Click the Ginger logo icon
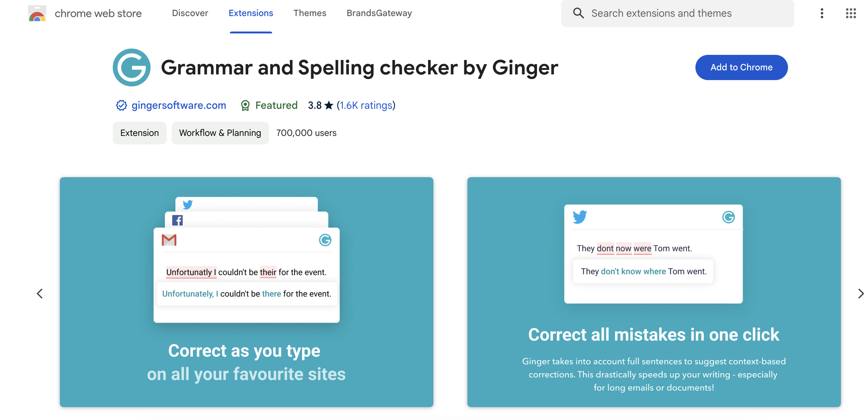868x420 pixels. [131, 67]
